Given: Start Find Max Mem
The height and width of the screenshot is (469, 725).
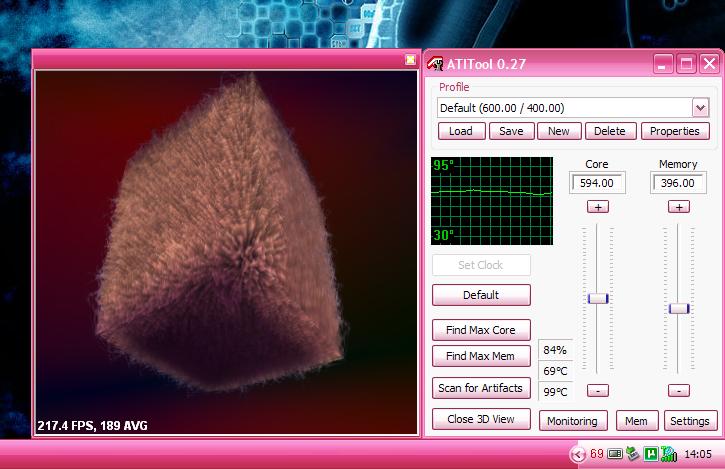Looking at the screenshot, I should 481,356.
